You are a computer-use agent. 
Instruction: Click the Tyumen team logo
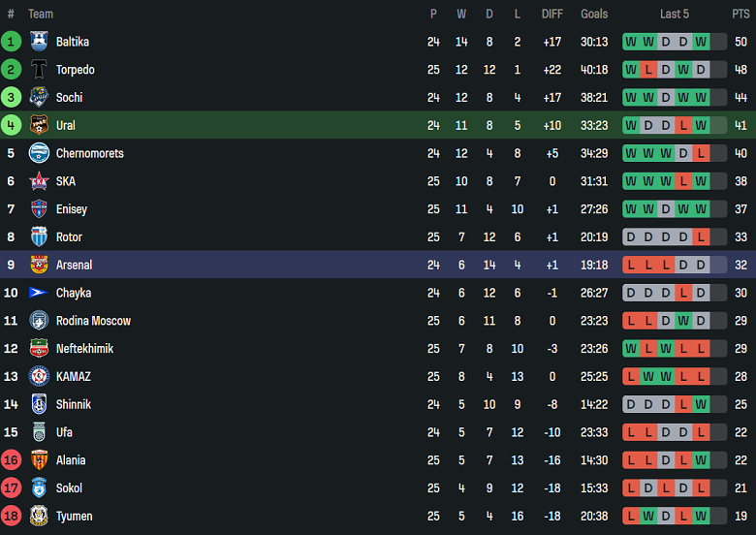point(39,517)
